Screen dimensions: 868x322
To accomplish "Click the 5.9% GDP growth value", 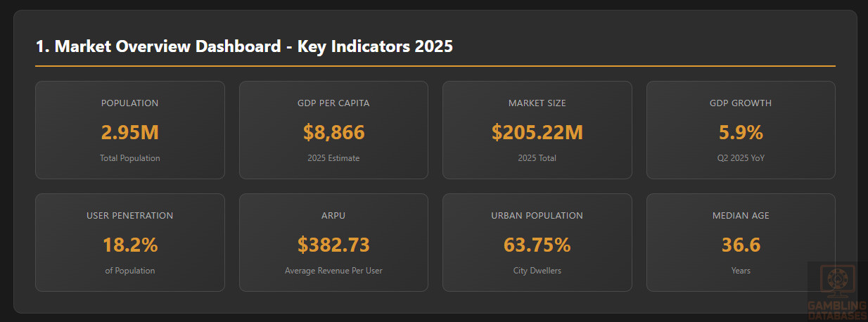I will pos(741,131).
